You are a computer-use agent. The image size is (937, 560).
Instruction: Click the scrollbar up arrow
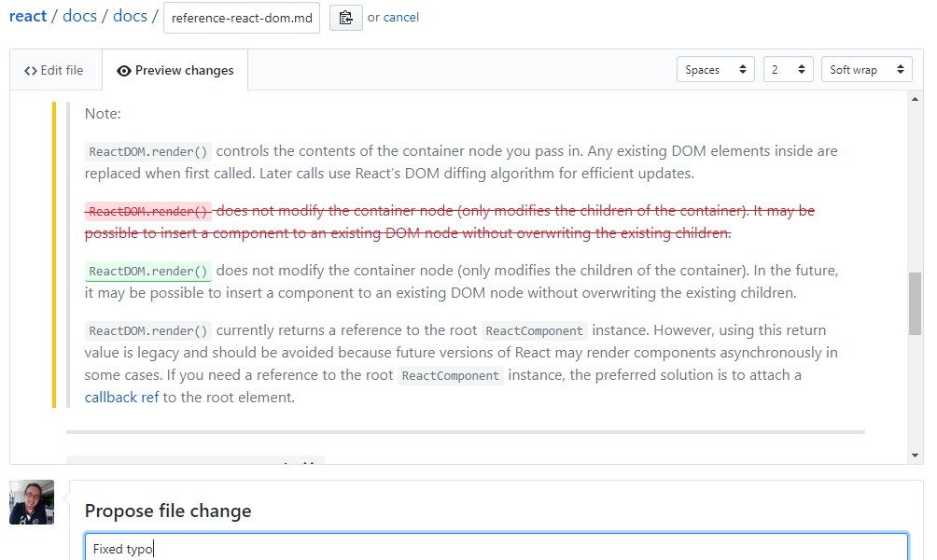pyautogui.click(x=915, y=99)
